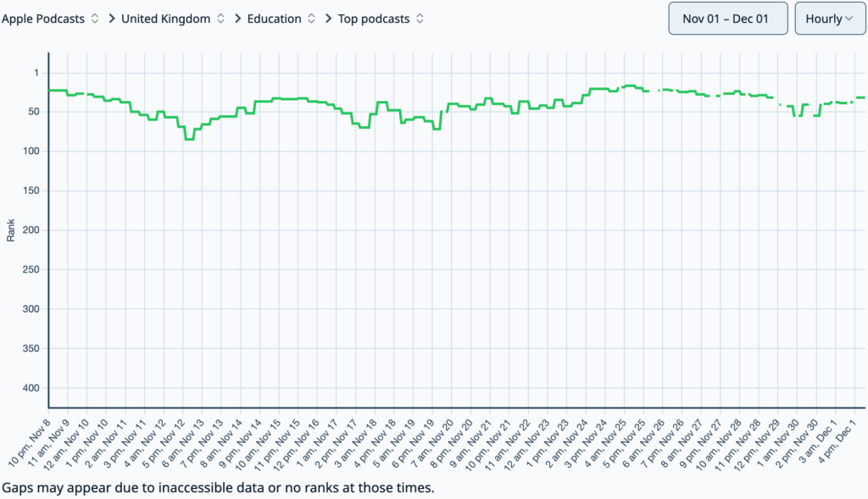Change the United Kingdom country selector
Viewport: 868px width, 499px height.
coord(173,19)
